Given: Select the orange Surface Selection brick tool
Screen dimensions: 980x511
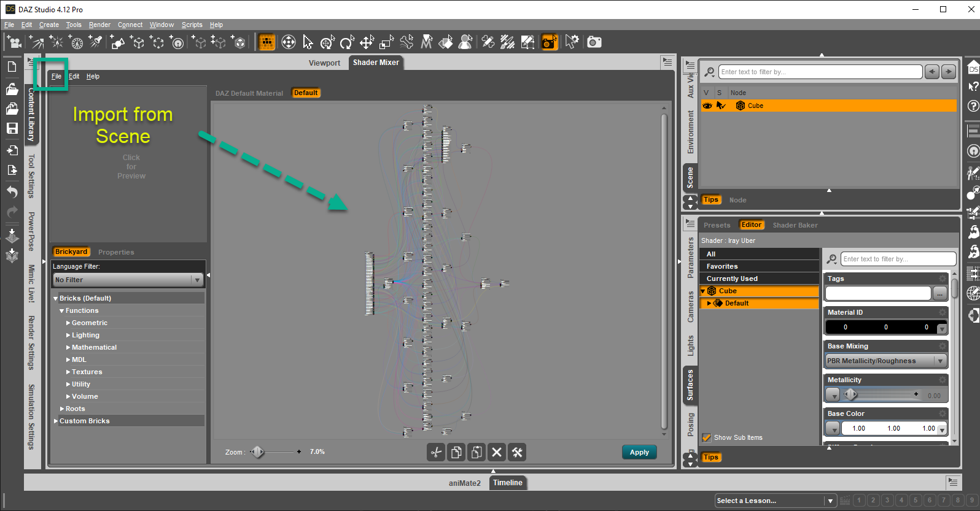Looking at the screenshot, I should click(x=266, y=42).
